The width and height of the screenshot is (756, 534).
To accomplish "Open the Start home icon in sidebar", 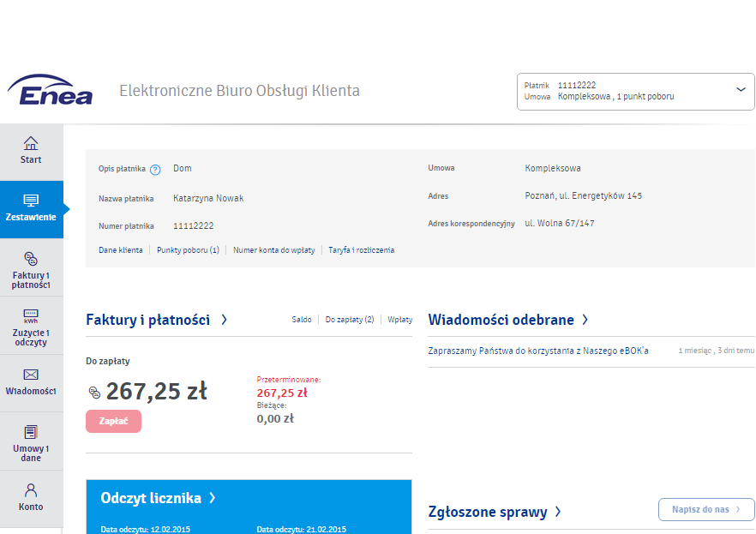I will 31,143.
